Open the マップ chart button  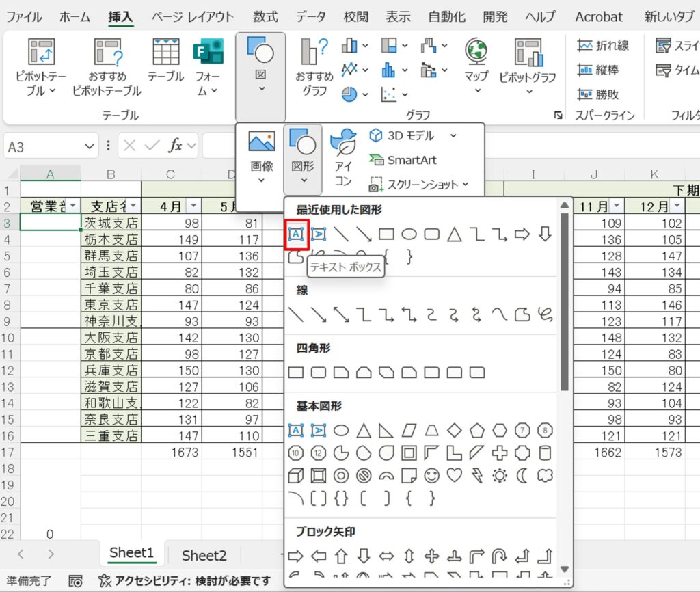tap(476, 65)
